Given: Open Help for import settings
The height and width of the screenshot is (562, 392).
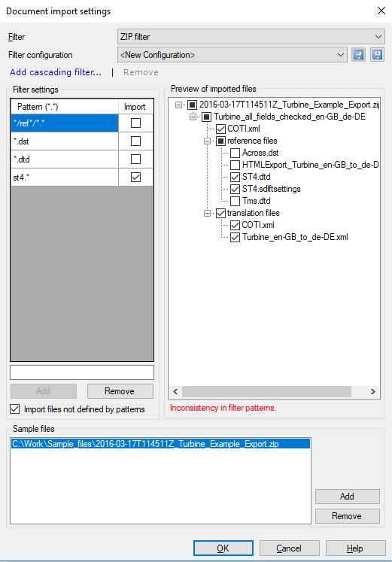Looking at the screenshot, I should coord(355,548).
